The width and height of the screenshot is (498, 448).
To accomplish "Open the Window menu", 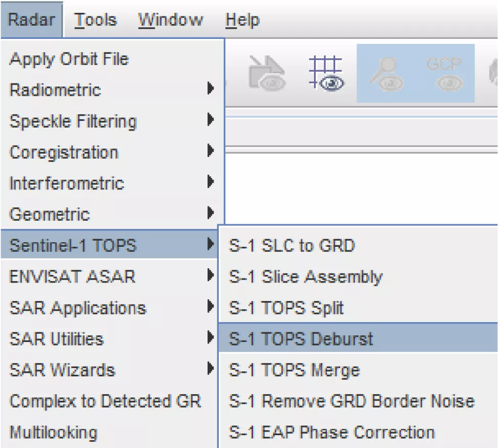I will 171,20.
